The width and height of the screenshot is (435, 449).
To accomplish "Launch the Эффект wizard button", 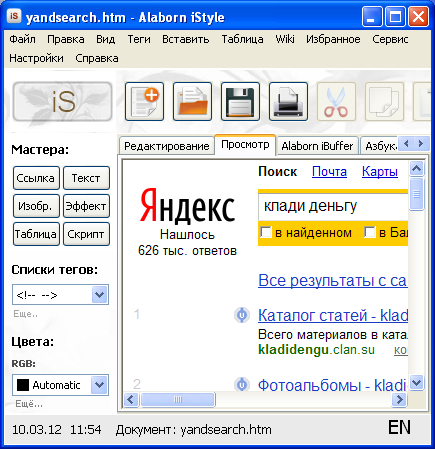I will 86,206.
